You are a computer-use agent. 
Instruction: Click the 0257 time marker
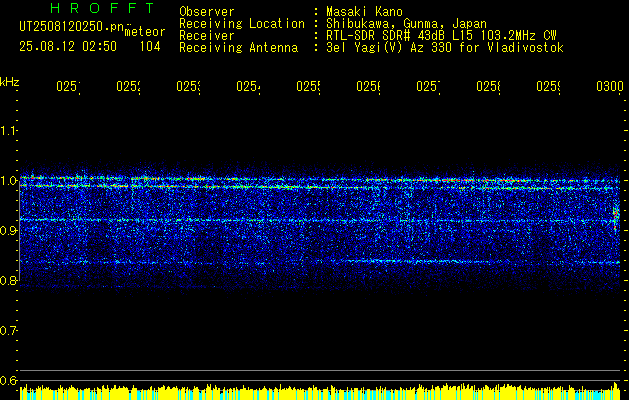428,87
